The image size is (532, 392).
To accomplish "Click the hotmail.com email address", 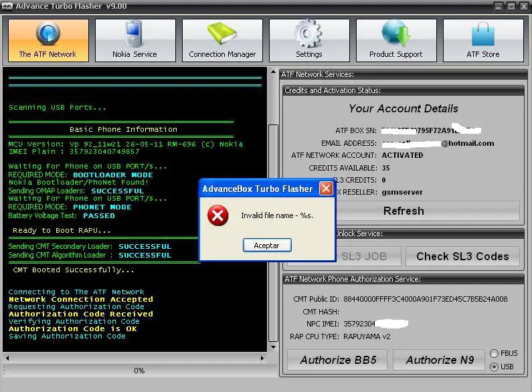I will (x=438, y=143).
